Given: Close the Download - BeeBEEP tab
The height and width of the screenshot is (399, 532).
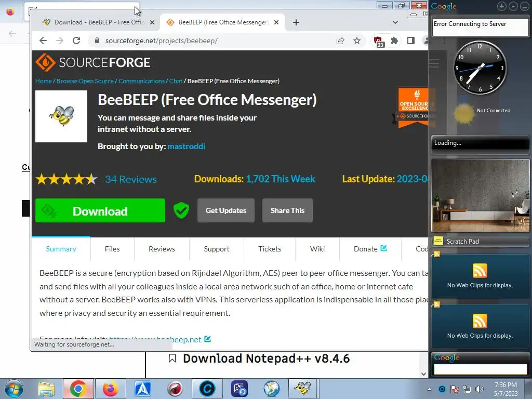Looking at the screenshot, I should (x=152, y=22).
